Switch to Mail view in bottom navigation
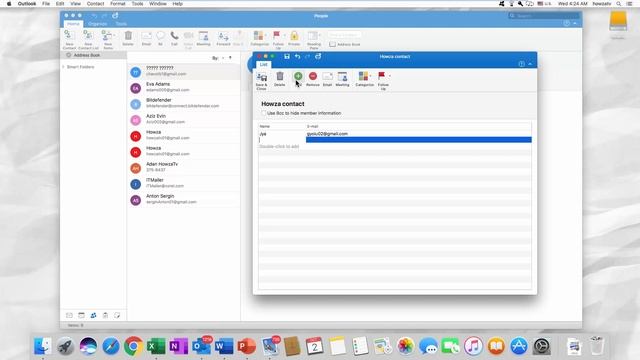The image size is (640, 360). pyautogui.click(x=69, y=315)
